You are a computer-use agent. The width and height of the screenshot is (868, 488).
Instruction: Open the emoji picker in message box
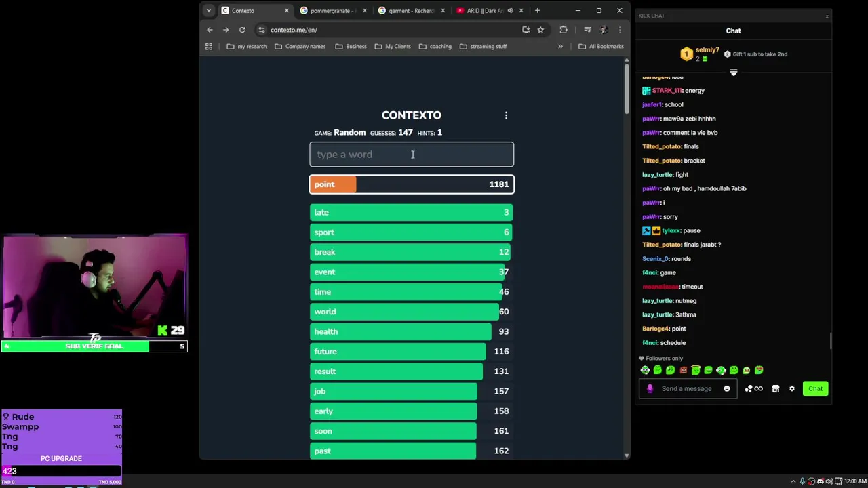pos(727,388)
